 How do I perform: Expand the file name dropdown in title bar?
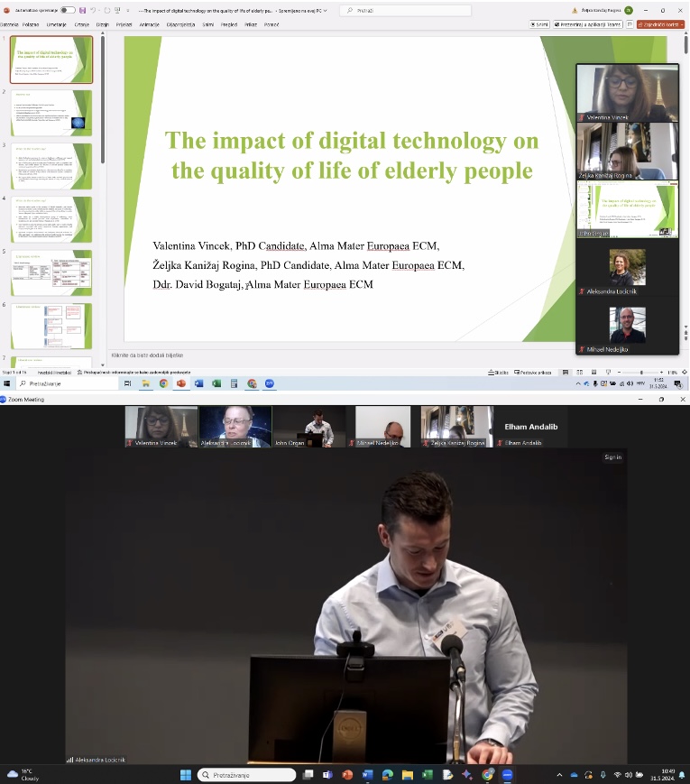coord(326,11)
